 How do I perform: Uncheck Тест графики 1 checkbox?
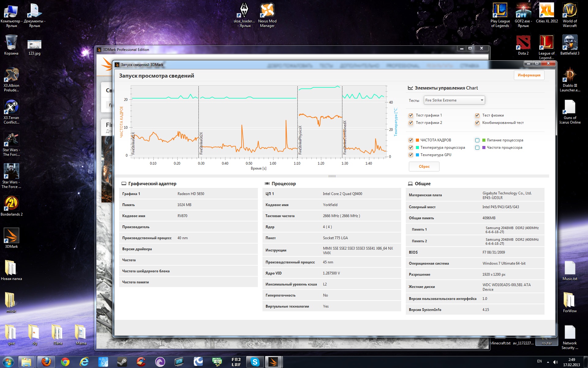[x=411, y=116]
